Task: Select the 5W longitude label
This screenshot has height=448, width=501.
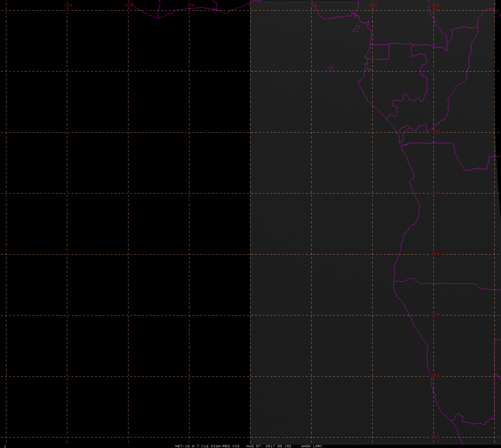Action: [191, 5]
